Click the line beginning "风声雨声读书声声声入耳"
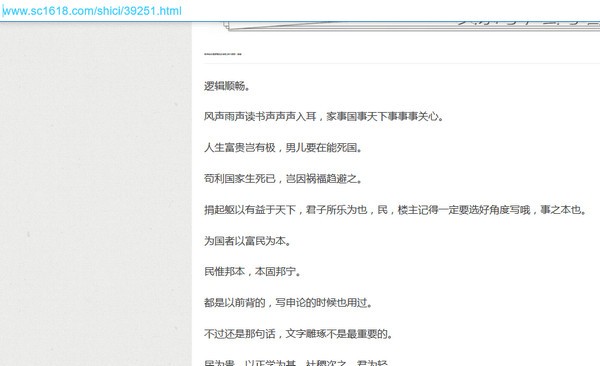The height and width of the screenshot is (366, 600). point(324,116)
